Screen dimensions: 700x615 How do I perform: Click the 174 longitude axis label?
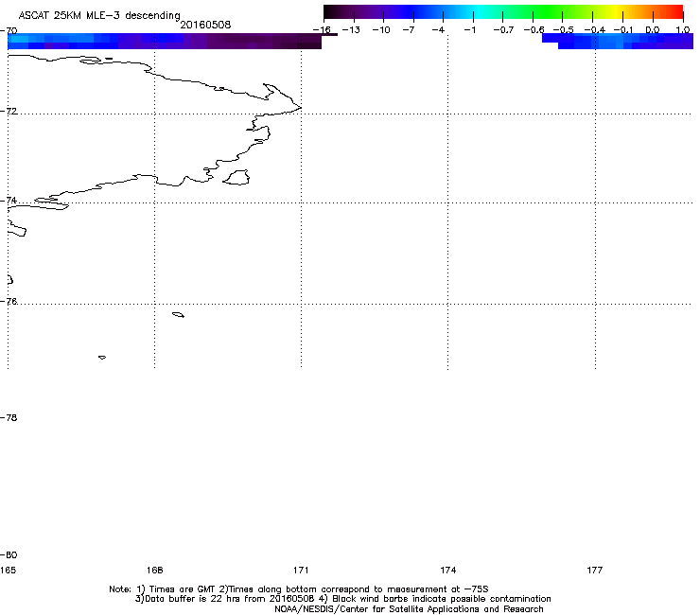447,570
